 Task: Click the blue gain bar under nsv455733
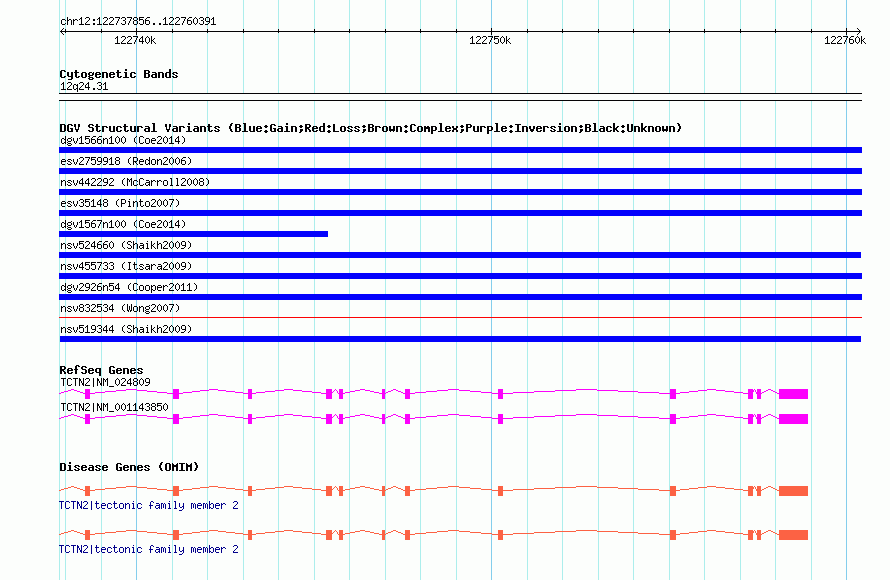pos(460,276)
